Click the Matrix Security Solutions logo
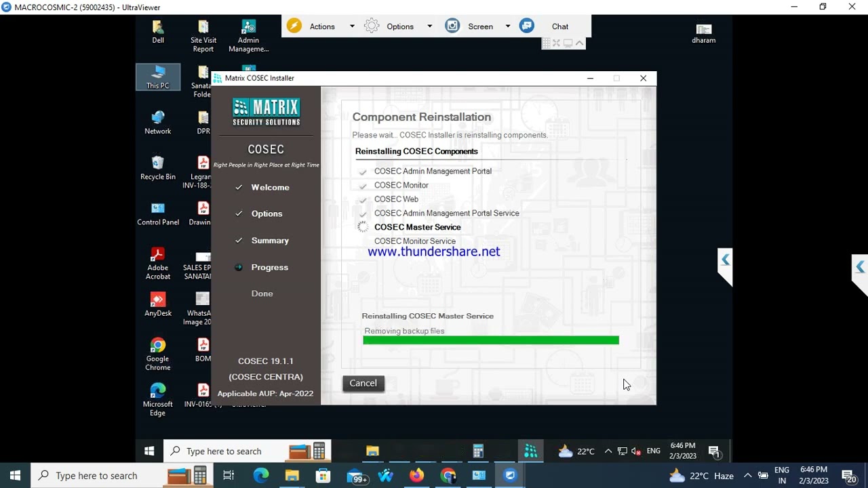868x488 pixels. [x=266, y=112]
